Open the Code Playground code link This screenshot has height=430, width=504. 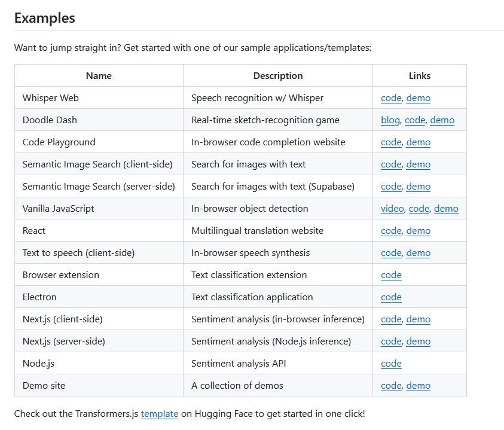pyautogui.click(x=391, y=142)
